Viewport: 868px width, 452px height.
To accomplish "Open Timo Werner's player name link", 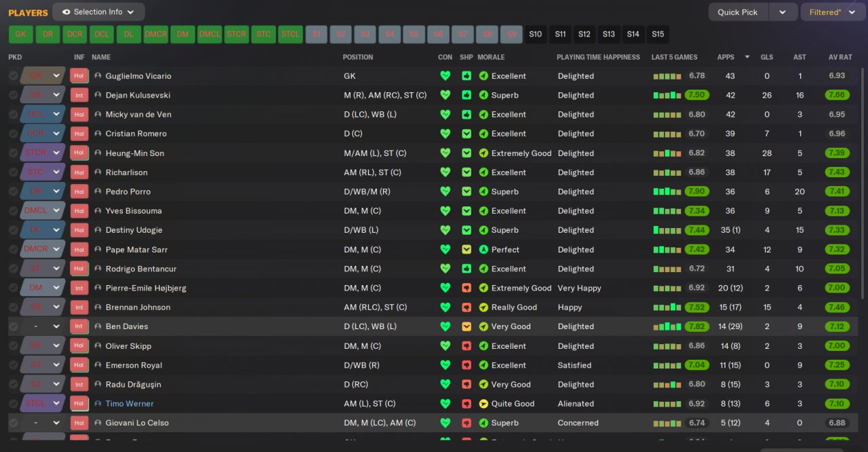I will 130,404.
